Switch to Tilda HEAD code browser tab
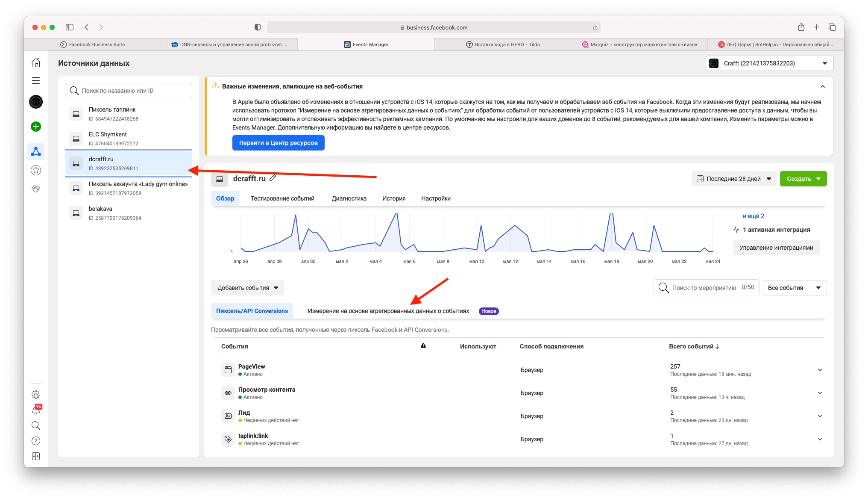Screen dimensions: 868x499 (502, 44)
